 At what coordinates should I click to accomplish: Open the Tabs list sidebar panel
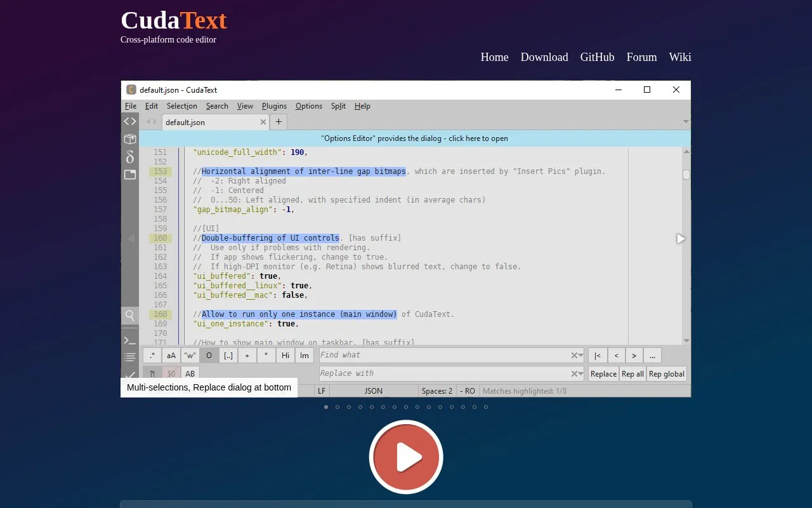(130, 175)
